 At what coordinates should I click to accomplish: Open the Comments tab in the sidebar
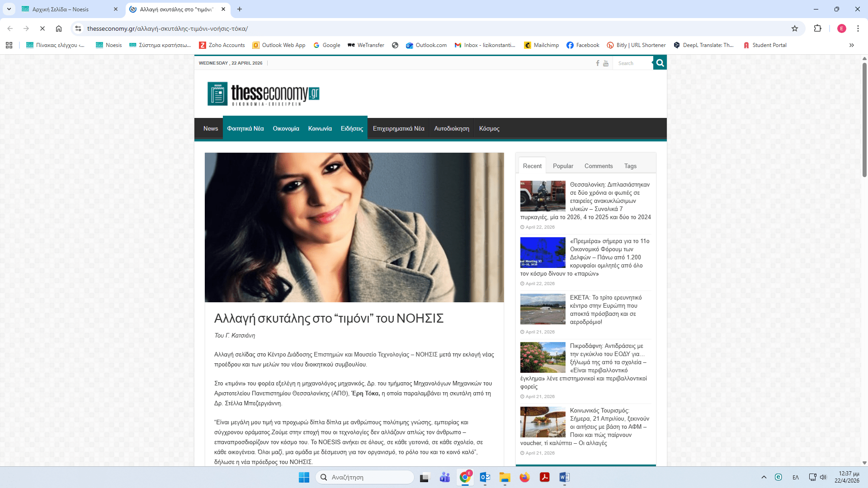599,166
